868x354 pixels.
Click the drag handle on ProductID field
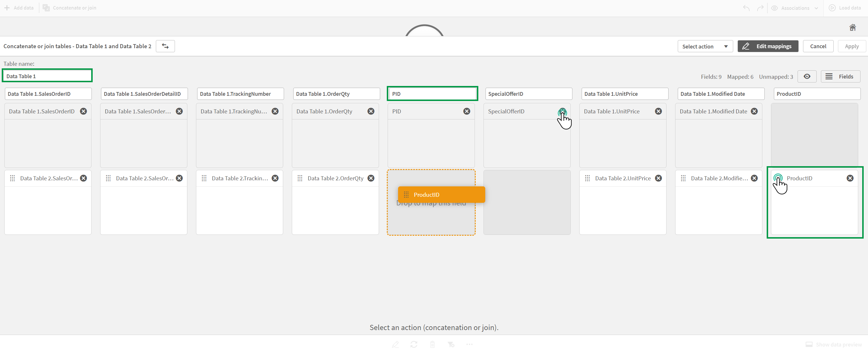click(779, 178)
